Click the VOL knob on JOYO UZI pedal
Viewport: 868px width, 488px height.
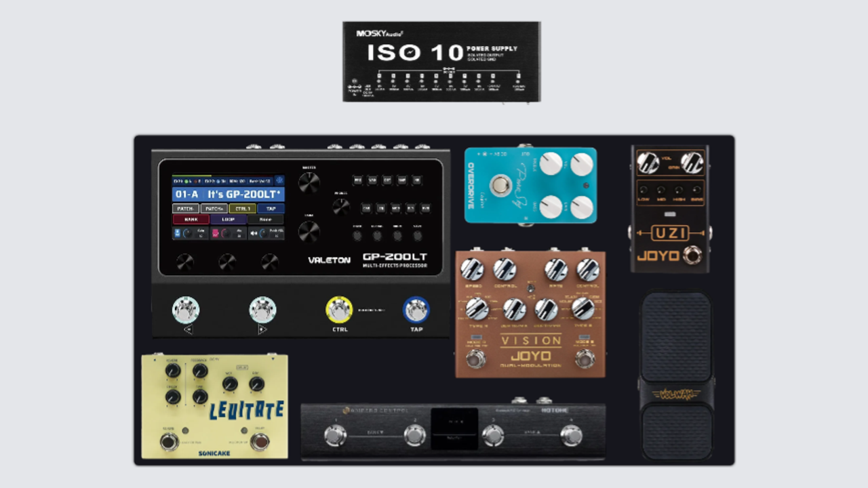click(648, 163)
